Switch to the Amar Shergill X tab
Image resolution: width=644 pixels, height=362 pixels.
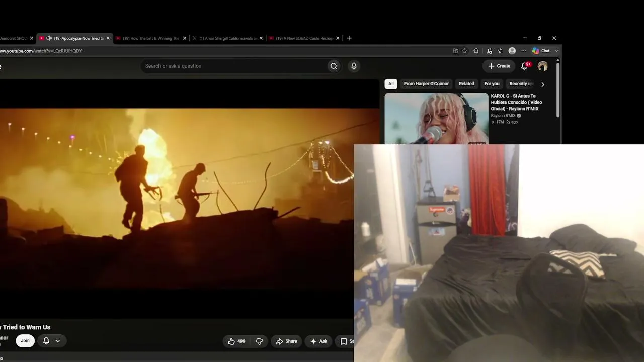pos(227,38)
